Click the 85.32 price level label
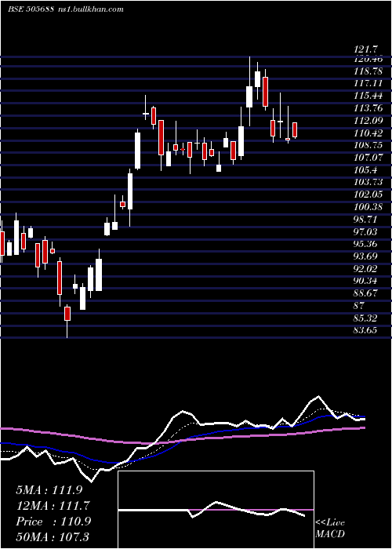 click(x=366, y=318)
